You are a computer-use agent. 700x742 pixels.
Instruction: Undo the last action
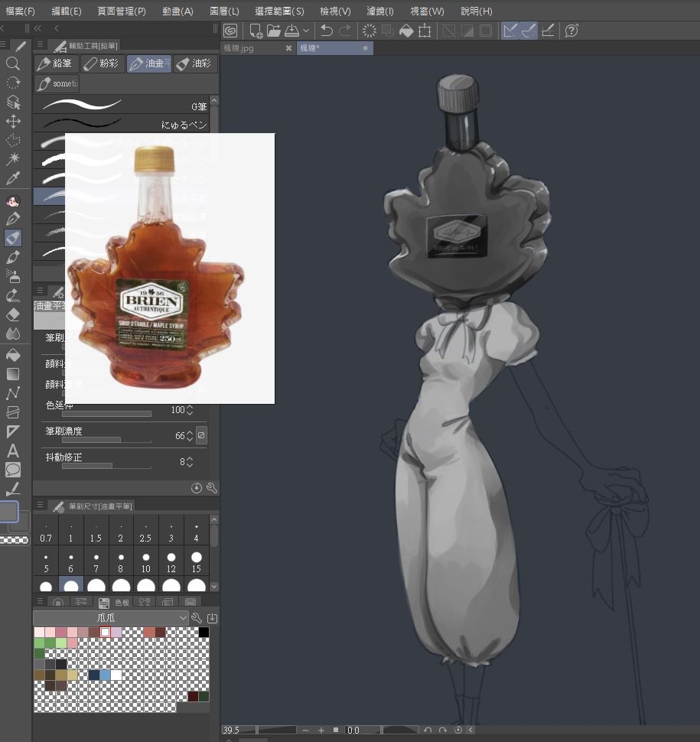point(326,31)
